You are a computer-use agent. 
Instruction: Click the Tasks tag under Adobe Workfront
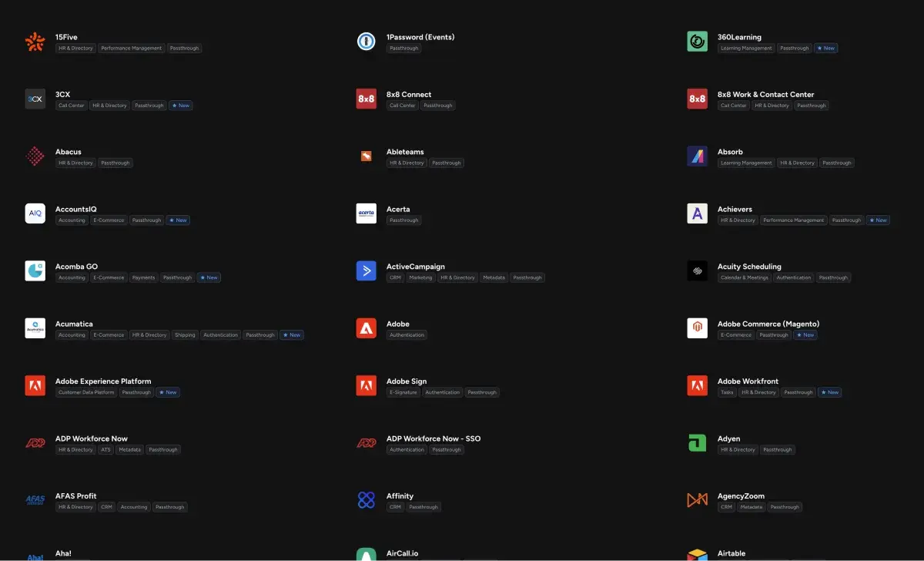(727, 392)
